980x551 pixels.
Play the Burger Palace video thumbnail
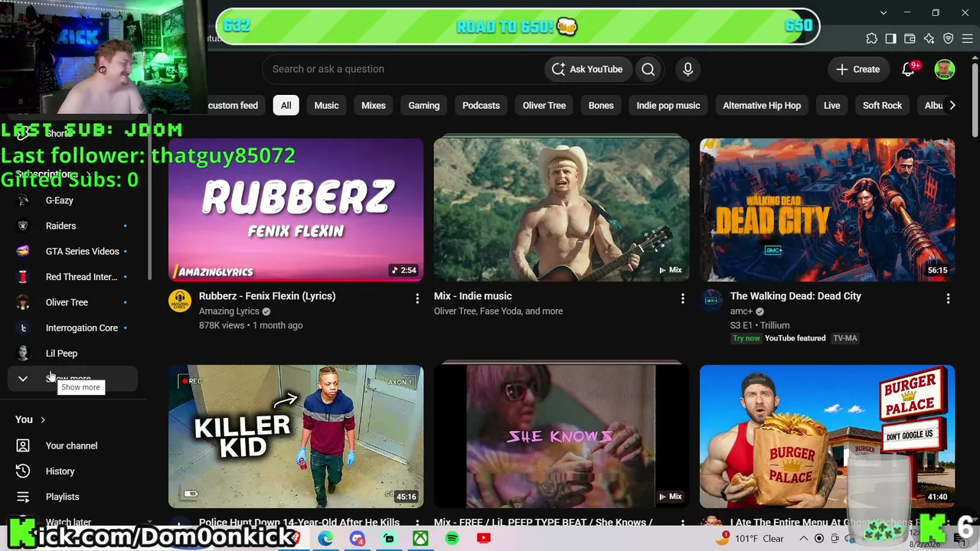[827, 436]
